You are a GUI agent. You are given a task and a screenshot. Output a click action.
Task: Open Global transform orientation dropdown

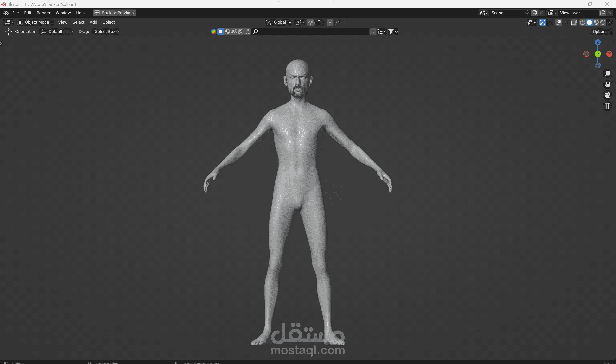pos(279,22)
